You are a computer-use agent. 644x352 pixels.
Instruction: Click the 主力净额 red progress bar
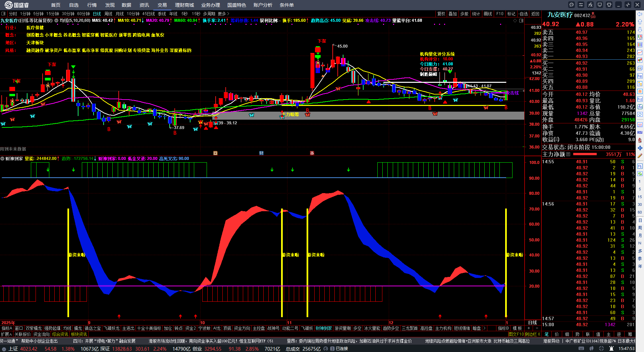coord(585,154)
